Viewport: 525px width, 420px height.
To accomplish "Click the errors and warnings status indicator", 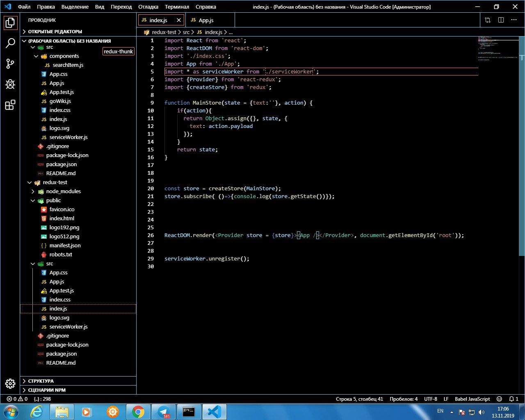I will pos(17,399).
